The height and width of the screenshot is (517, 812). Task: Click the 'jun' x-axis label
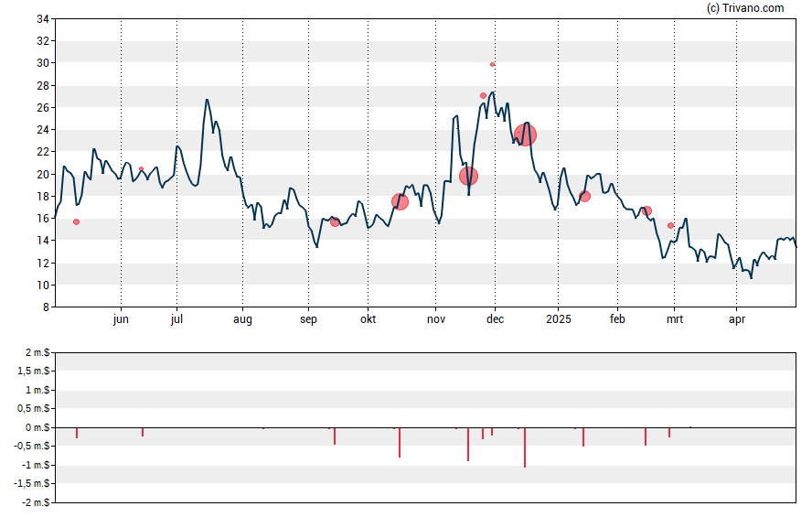[x=121, y=319]
